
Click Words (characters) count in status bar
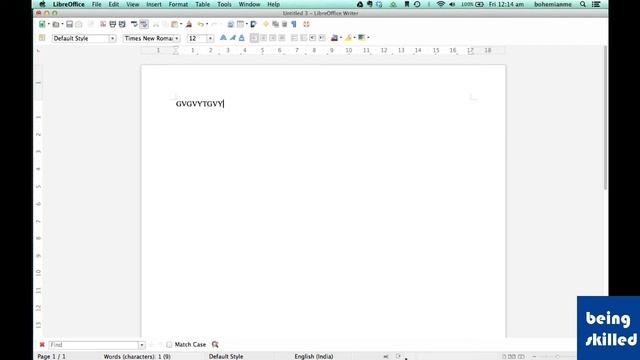click(x=137, y=356)
